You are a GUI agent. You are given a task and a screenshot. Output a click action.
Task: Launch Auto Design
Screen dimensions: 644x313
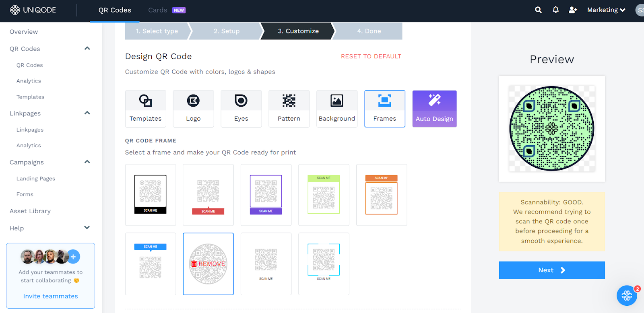point(435,109)
